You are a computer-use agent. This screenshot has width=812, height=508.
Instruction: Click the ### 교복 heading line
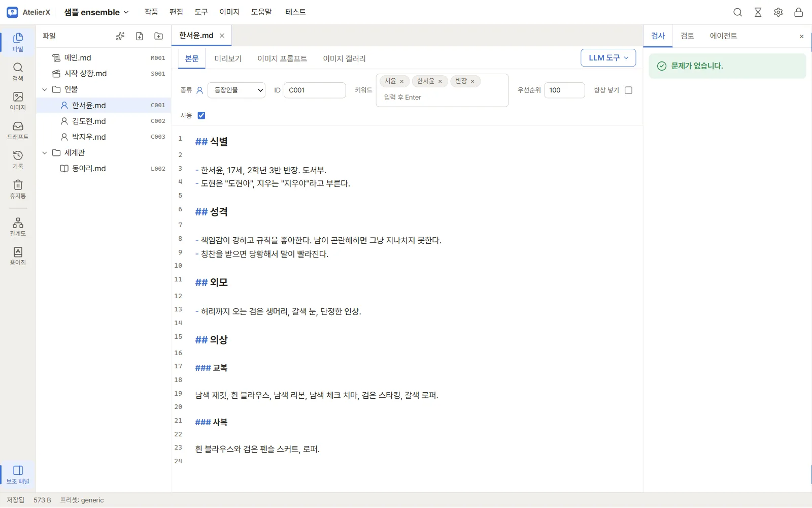coord(212,368)
